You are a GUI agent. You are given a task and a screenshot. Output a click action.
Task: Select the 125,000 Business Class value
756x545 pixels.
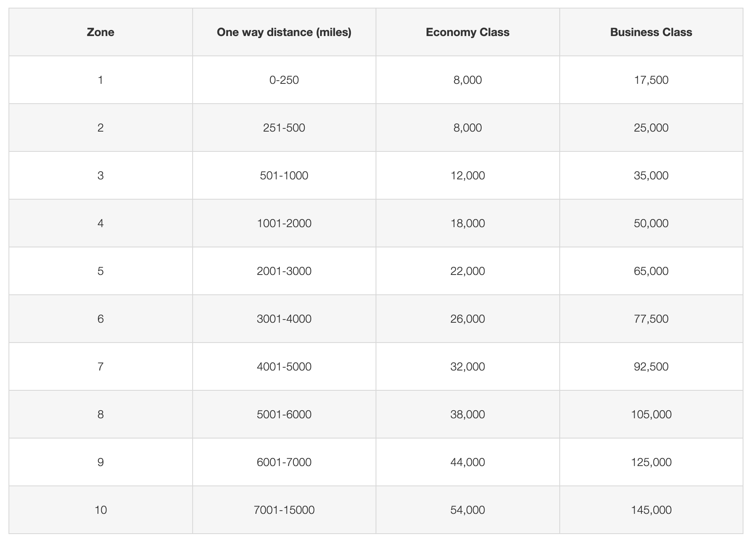[651, 462]
